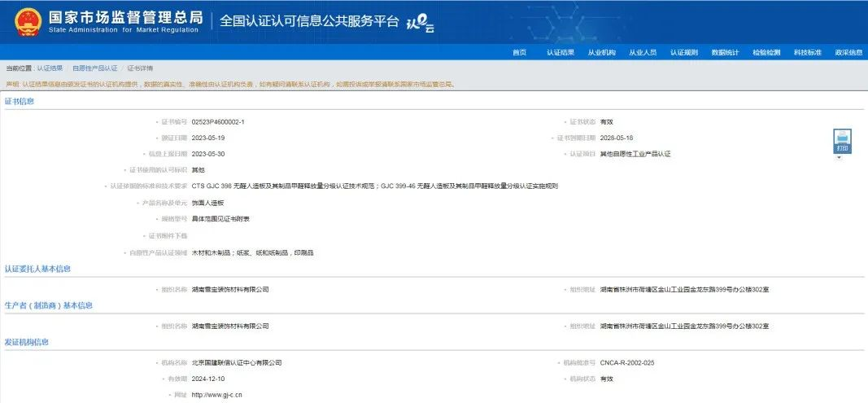Click the 全国认证认可信息公共服务平台 platform title
The image size is (868, 403).
(310, 22)
